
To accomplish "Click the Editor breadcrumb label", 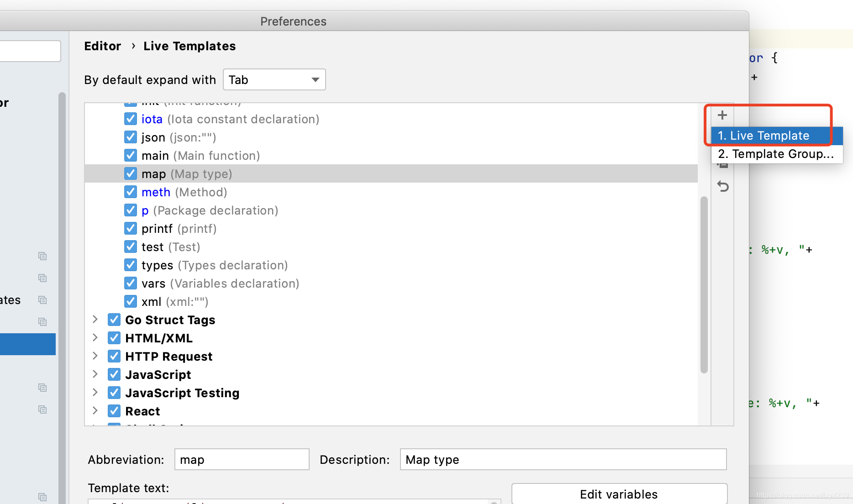I will coord(103,46).
